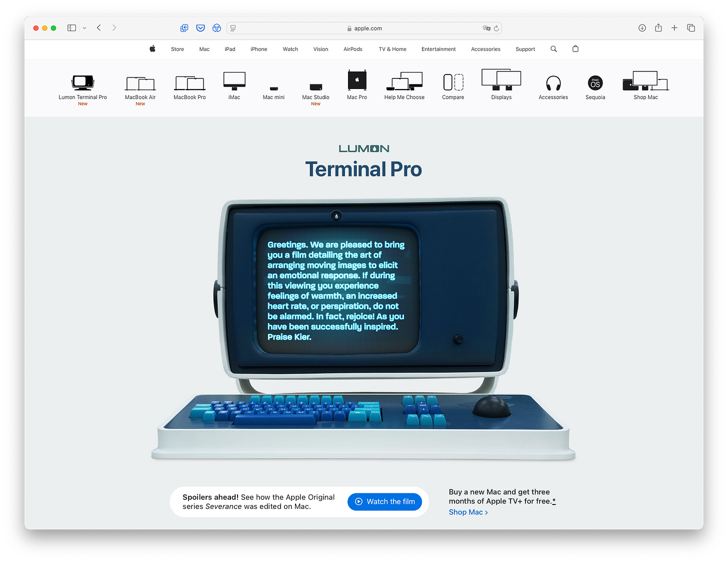Show Reader view icon in address bar
This screenshot has height=562, width=728.
click(233, 28)
